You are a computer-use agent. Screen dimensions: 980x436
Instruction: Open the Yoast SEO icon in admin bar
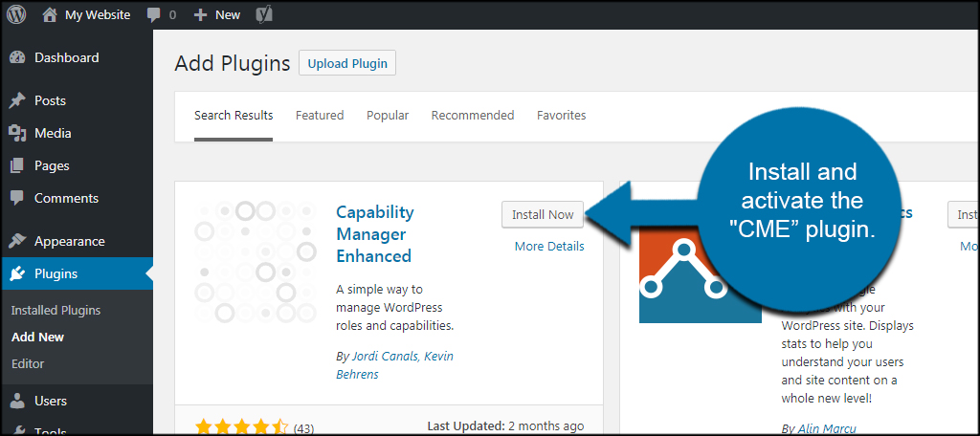click(x=264, y=15)
